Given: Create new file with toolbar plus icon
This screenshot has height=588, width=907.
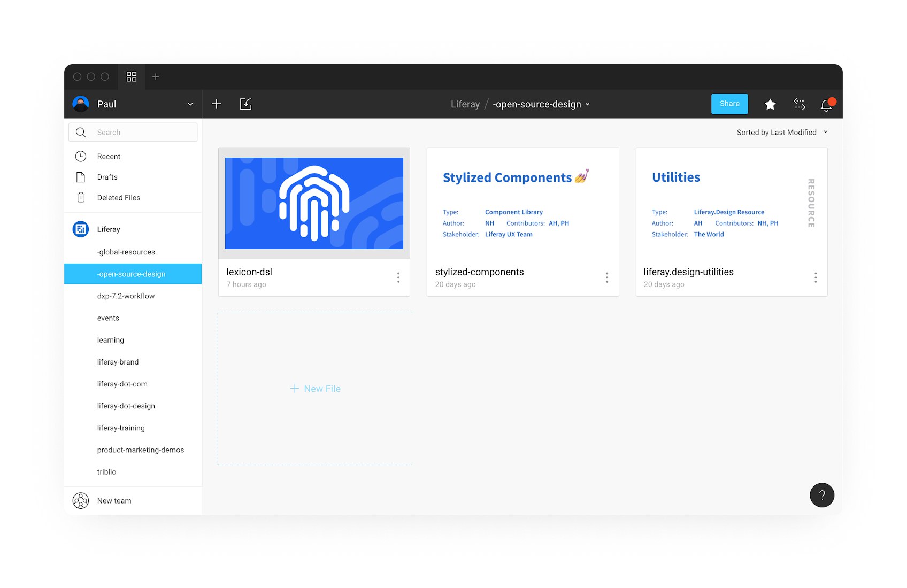Looking at the screenshot, I should point(217,104).
